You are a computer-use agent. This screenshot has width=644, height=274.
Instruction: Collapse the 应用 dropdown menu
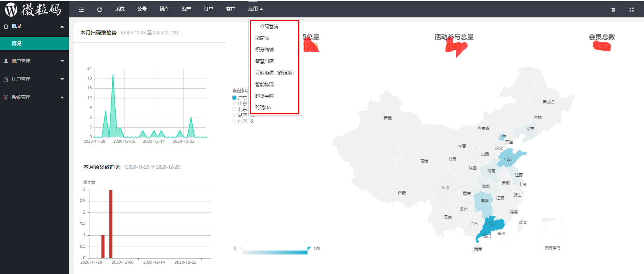tap(255, 9)
